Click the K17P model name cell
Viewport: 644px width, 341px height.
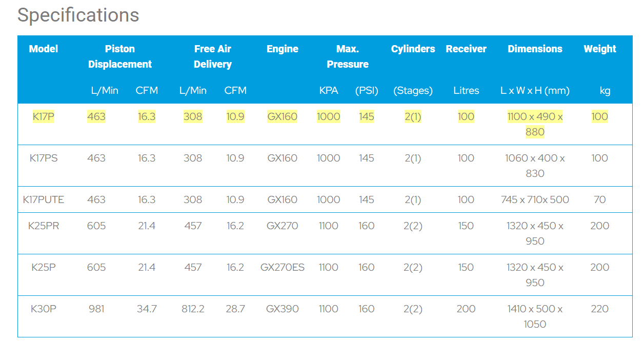(43, 116)
